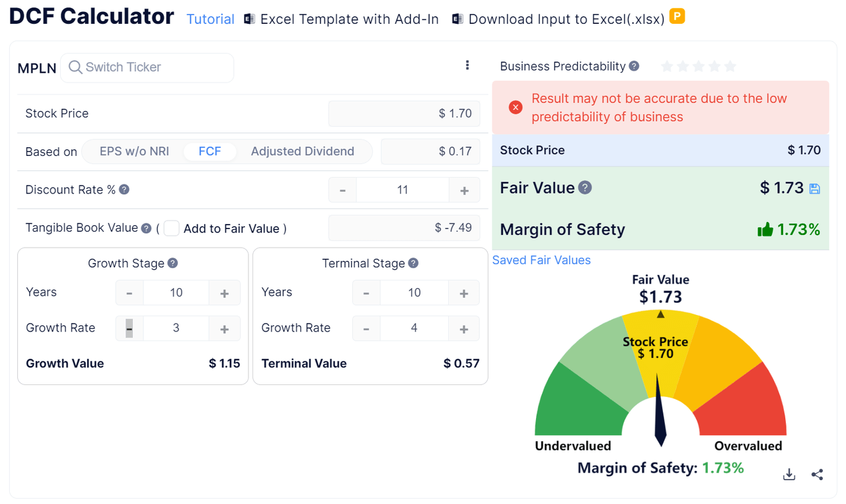The height and width of the screenshot is (504, 846).
Task: Click the $ 1.73 Fair Value result
Action: coord(782,188)
